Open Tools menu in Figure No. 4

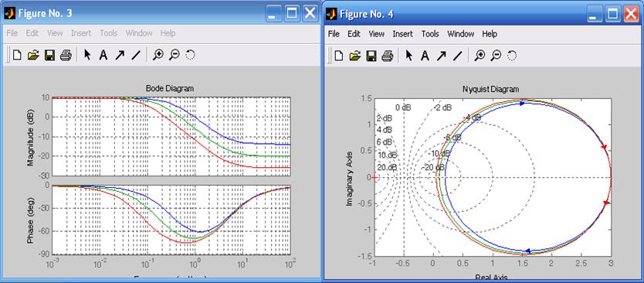pyautogui.click(x=430, y=34)
